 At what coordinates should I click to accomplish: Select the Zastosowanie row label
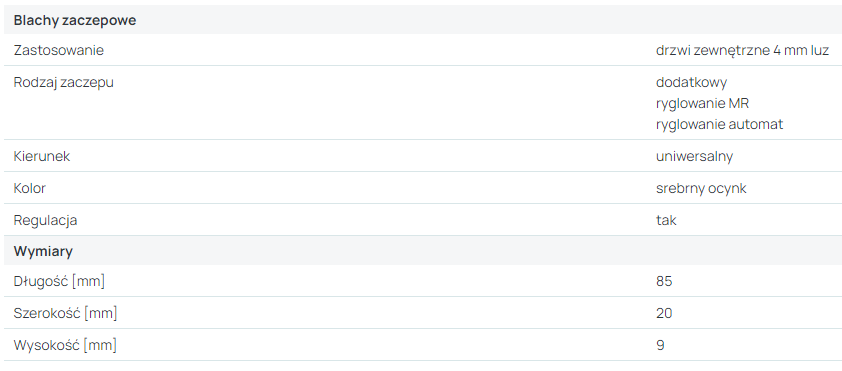pos(59,50)
